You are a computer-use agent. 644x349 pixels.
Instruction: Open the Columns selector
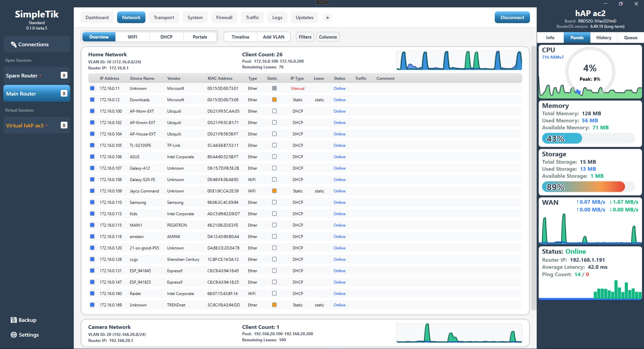328,37
